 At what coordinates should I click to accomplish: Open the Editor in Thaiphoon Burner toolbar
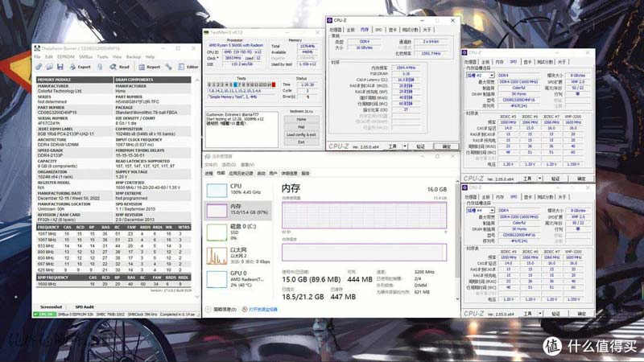point(188,67)
